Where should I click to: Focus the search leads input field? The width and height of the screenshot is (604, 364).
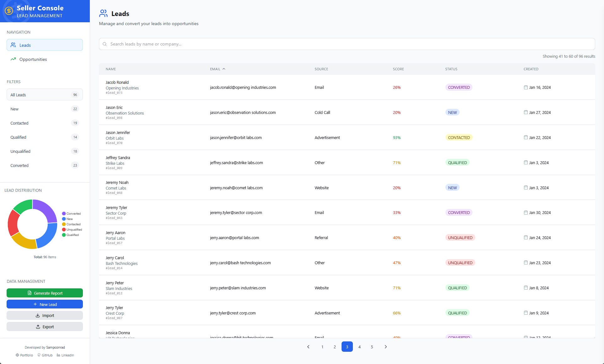click(x=347, y=44)
